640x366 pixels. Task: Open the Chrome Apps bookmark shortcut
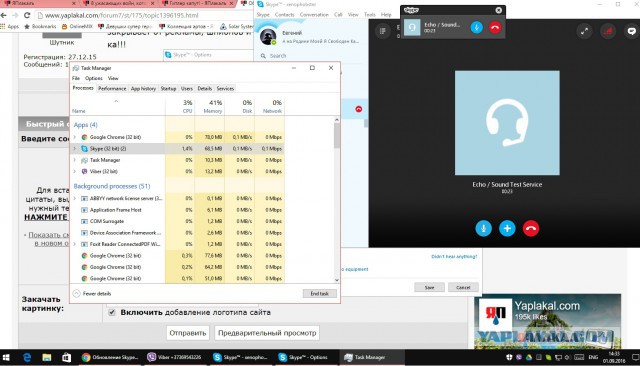(x=10, y=27)
